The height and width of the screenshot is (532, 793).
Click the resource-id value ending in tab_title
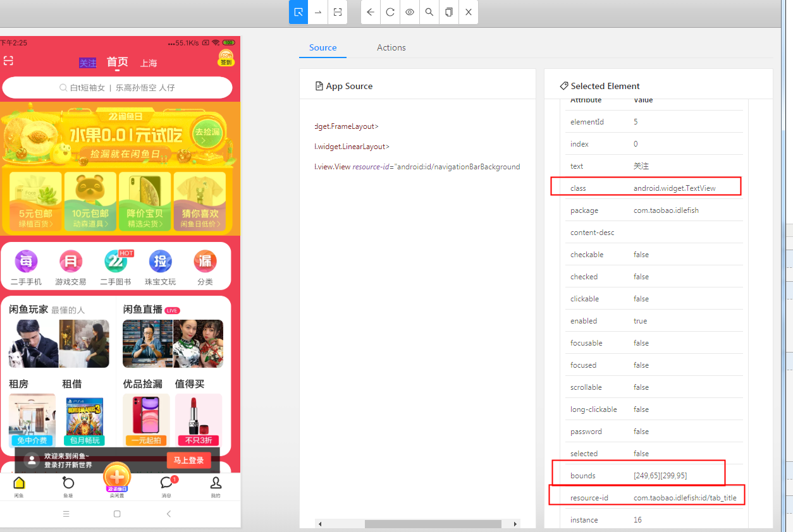pos(685,498)
